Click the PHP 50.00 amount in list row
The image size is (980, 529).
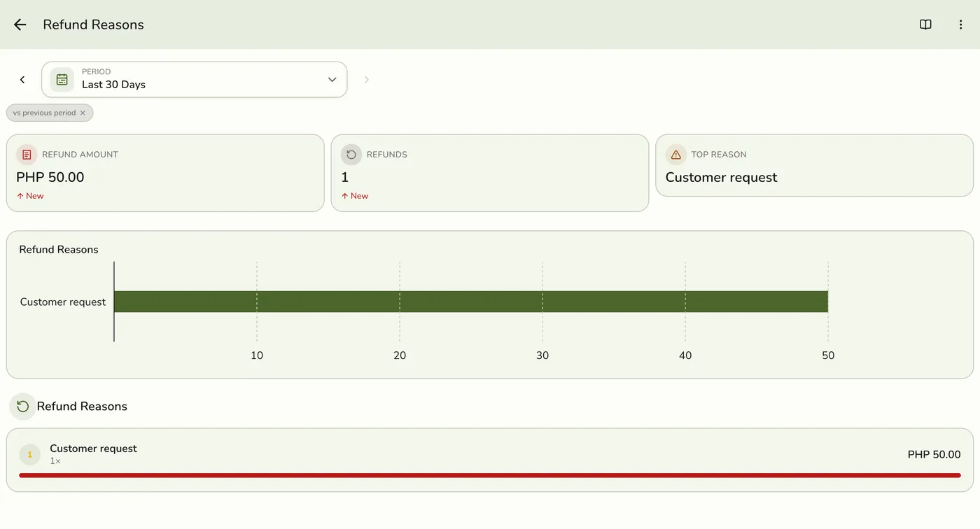934,455
